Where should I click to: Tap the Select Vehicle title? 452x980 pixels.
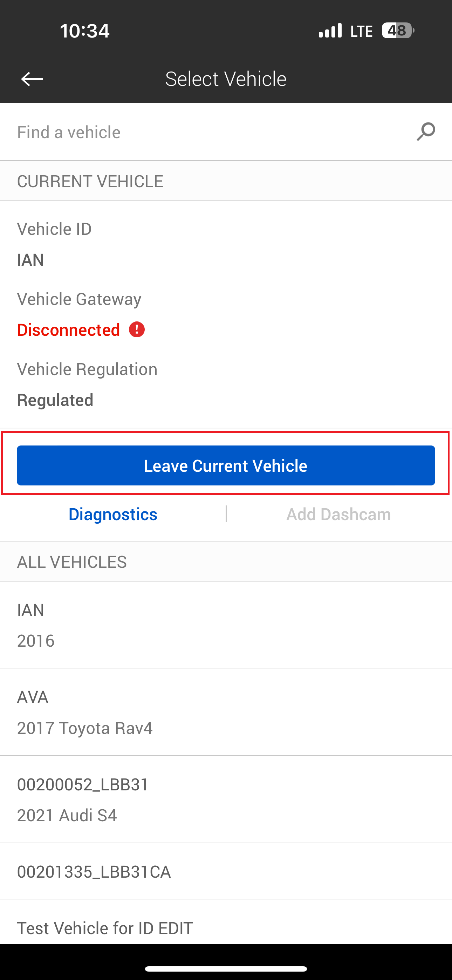[226, 79]
